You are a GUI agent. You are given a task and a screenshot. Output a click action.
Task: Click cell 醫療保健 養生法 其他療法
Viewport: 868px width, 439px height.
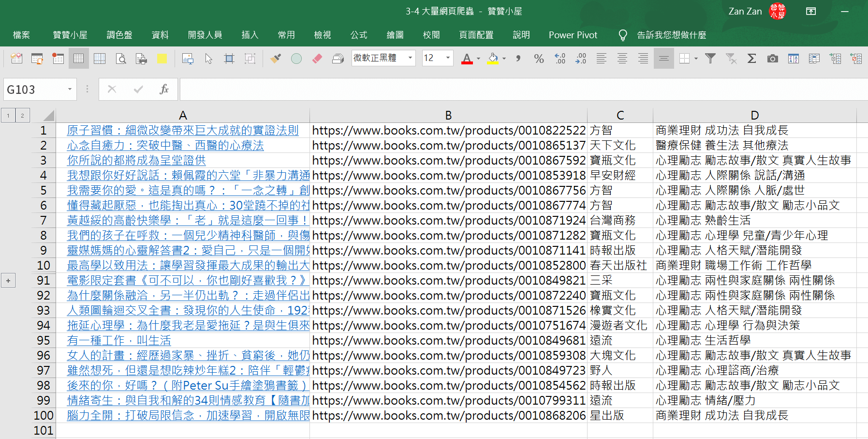tap(754, 145)
